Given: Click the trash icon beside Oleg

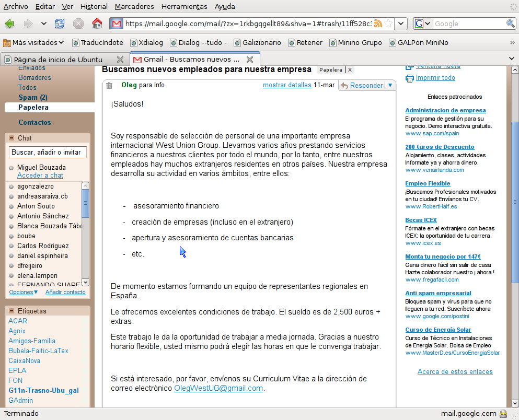Looking at the screenshot, I should click(109, 86).
